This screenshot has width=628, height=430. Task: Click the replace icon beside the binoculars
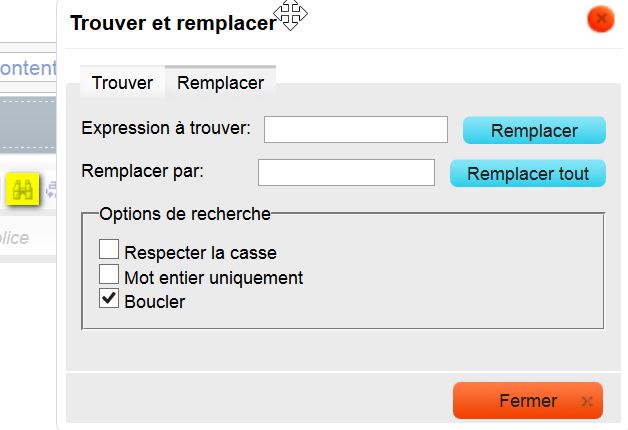[x=52, y=187]
